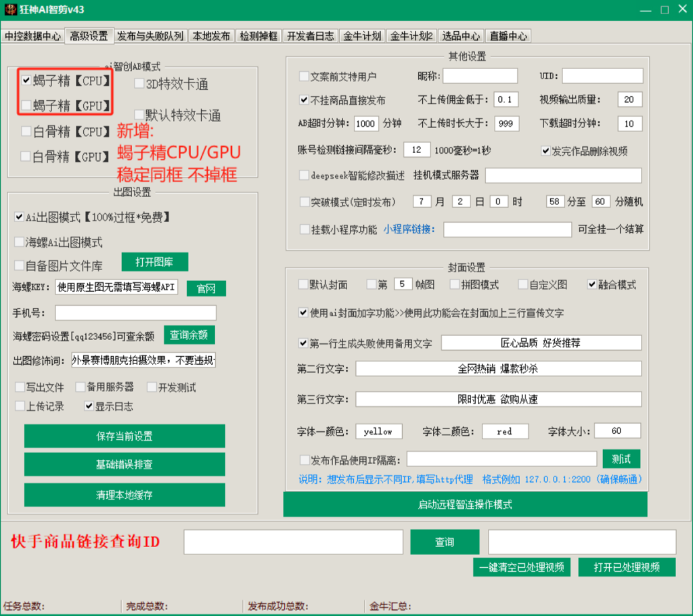Enable 突破模式(定时发布) checkbox
Image resolution: width=693 pixels, height=616 pixels.
(304, 202)
